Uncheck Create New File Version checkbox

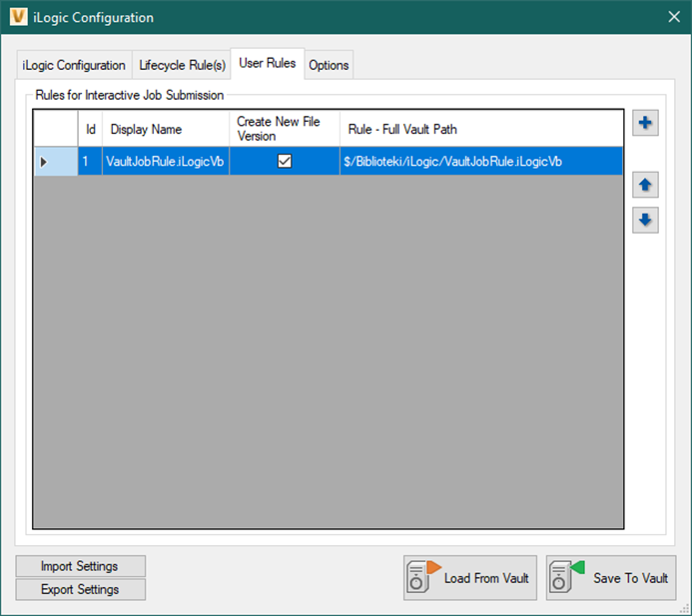[x=285, y=161]
